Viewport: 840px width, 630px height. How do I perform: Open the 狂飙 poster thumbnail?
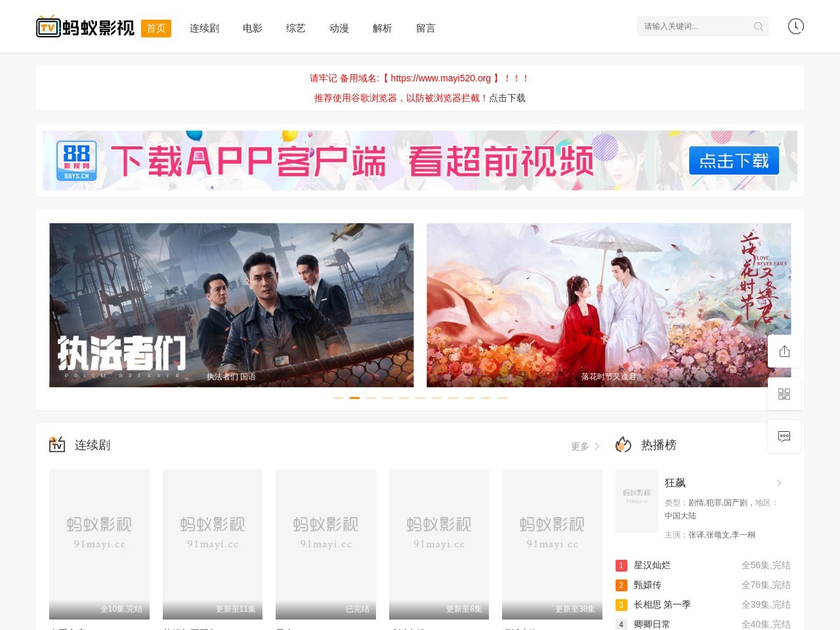click(637, 501)
